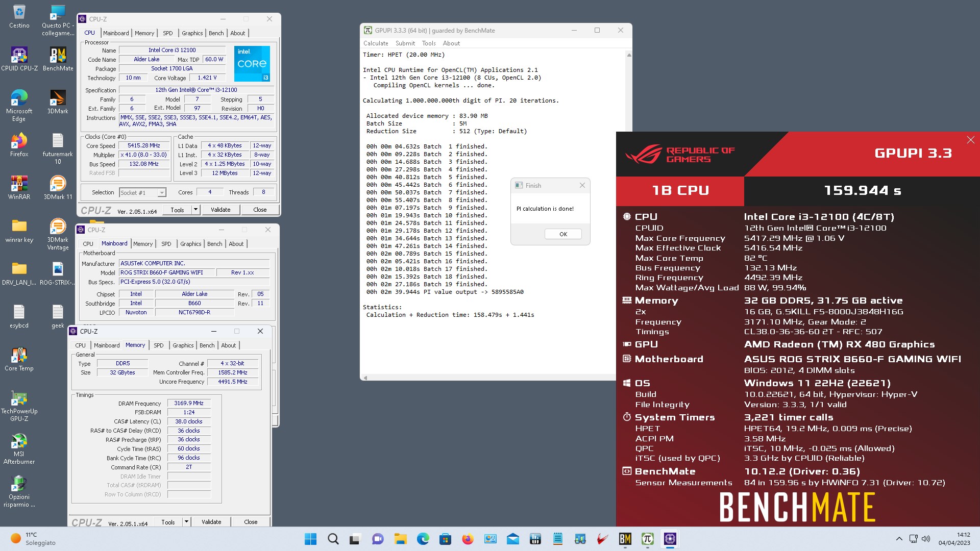Click Close button in top CPU-Z window
This screenshot has width=980, height=551.
tap(260, 210)
